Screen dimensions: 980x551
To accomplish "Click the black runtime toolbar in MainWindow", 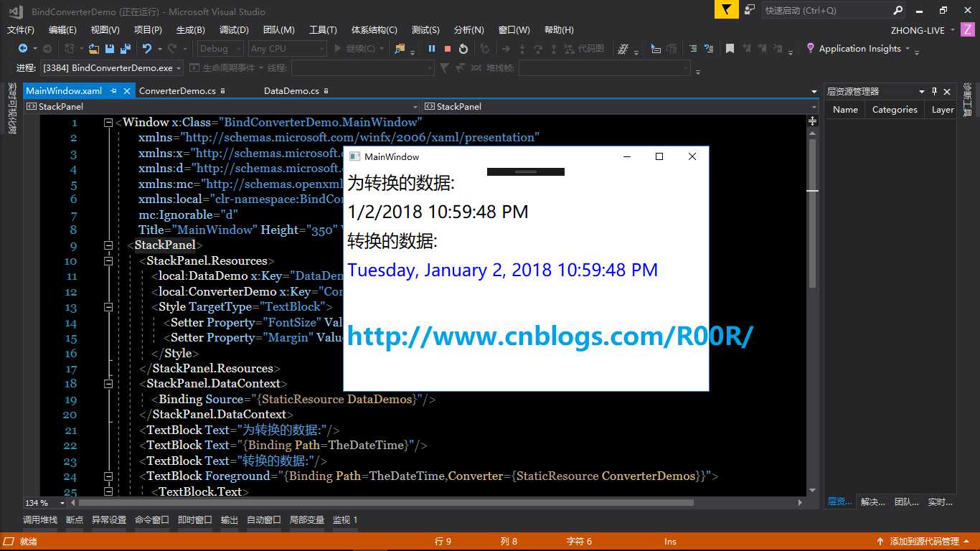I will 526,171.
